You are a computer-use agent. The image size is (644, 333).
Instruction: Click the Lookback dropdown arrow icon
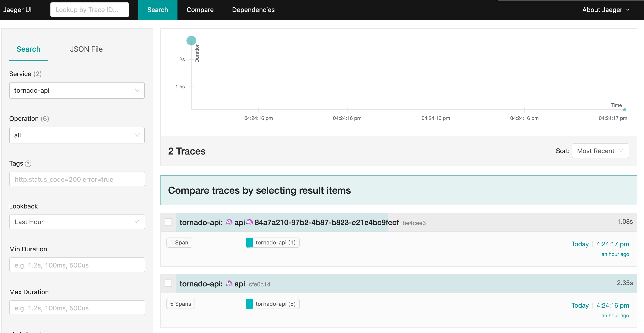136,222
